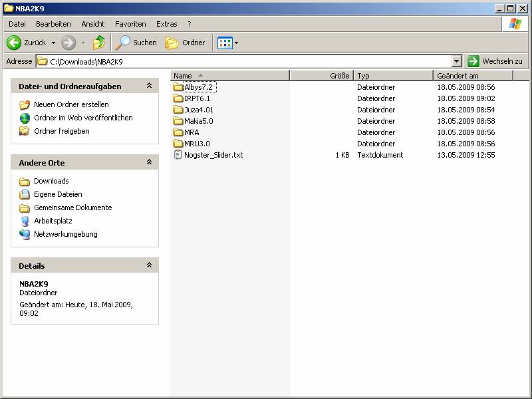The width and height of the screenshot is (532, 399).
Task: Select the Nogster_Slider.txt file name
Action: point(213,155)
